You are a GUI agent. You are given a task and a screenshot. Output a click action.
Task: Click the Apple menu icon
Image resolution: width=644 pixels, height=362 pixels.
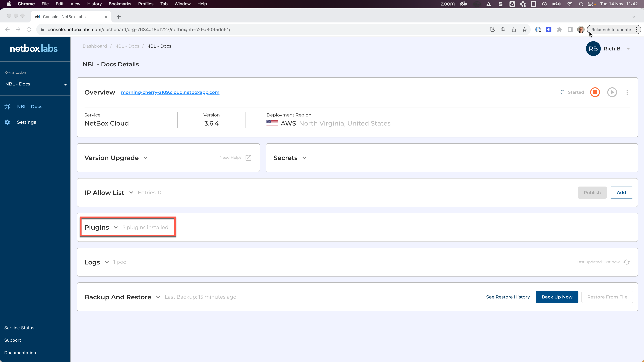click(x=9, y=4)
